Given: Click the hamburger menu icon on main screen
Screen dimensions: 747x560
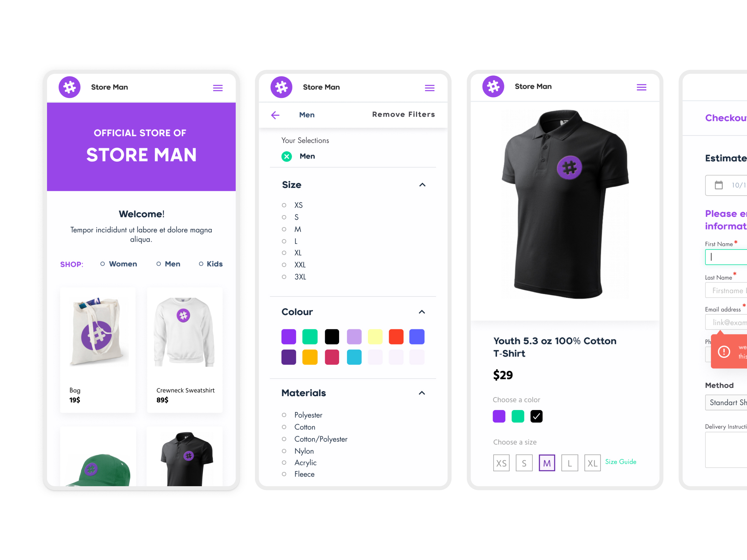Looking at the screenshot, I should [218, 88].
